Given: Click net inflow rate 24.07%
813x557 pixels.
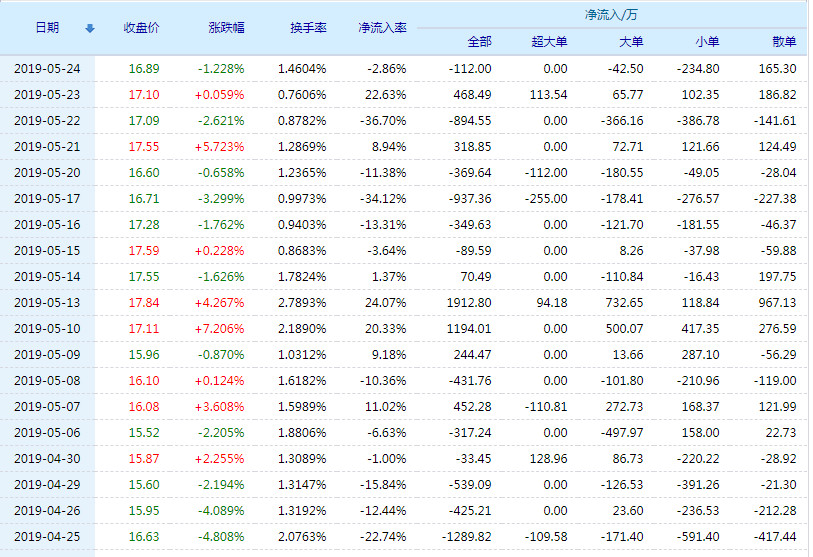Looking at the screenshot, I should [x=385, y=302].
